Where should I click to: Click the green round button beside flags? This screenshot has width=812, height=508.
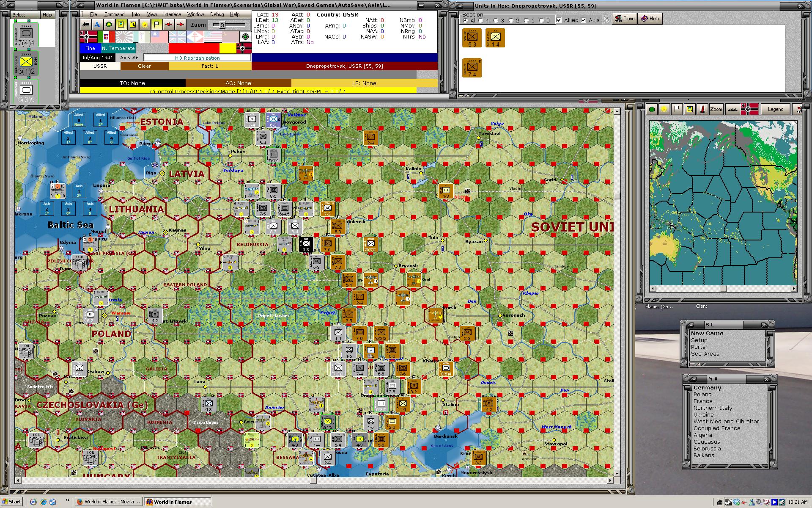245,37
